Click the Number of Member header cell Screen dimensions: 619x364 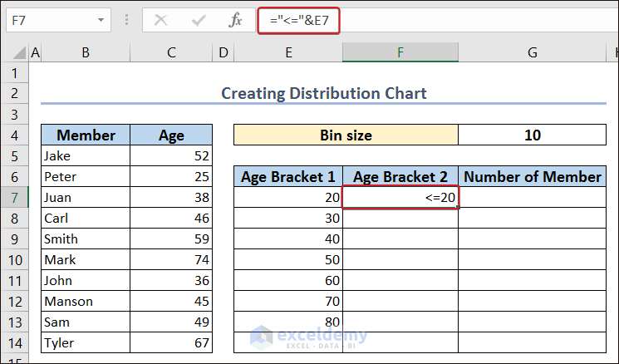coord(533,176)
